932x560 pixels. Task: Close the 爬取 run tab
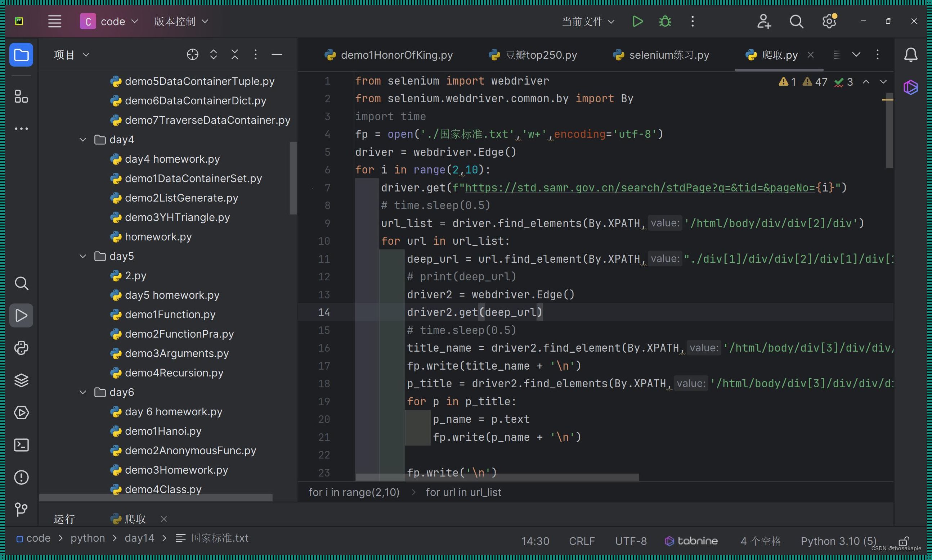pyautogui.click(x=163, y=519)
